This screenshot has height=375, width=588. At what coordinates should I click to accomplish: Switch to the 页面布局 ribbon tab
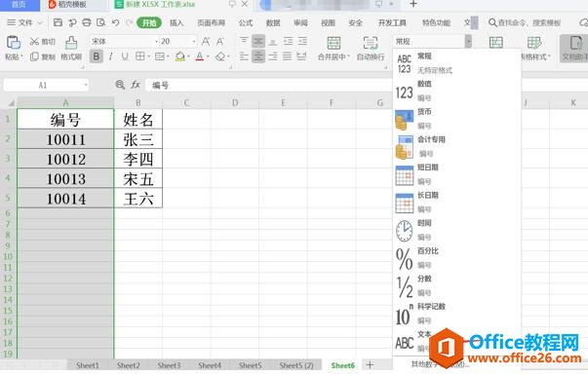(212, 22)
